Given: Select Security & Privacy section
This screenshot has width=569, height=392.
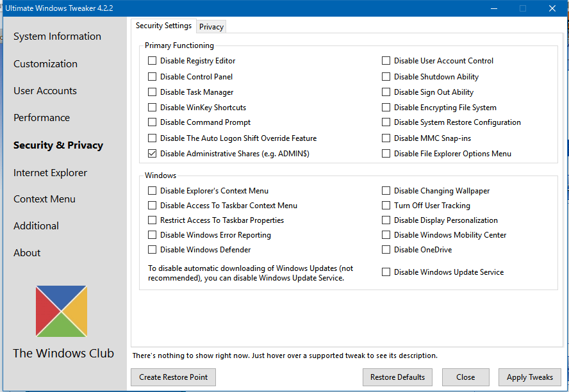Looking at the screenshot, I should point(58,145).
